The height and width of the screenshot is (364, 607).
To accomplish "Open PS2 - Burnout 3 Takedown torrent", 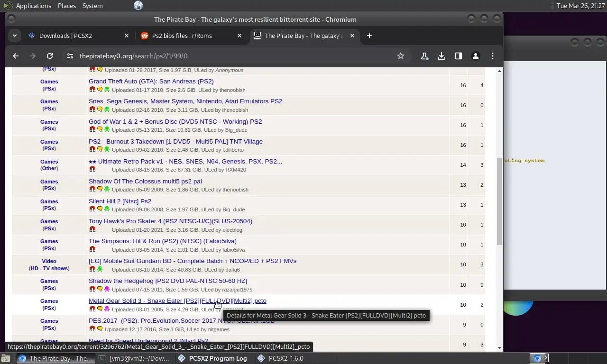I will coord(175,141).
